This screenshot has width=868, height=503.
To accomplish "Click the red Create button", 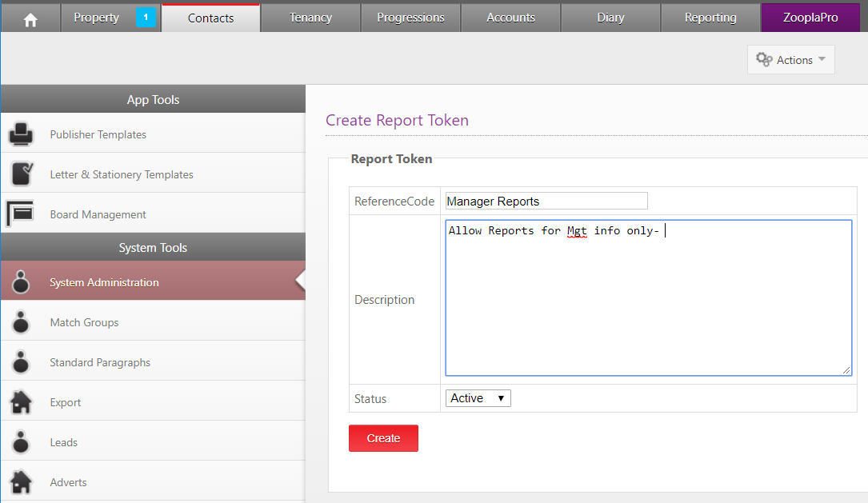I will click(383, 438).
